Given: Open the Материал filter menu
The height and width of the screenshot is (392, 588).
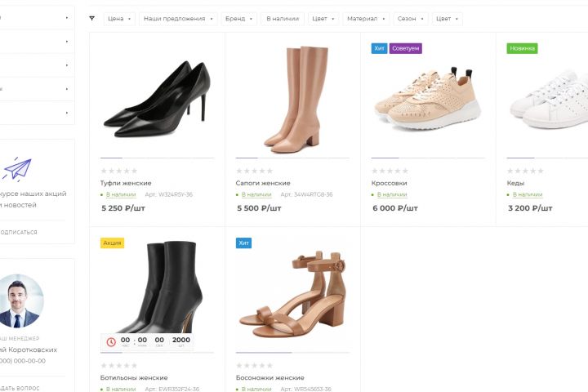Looking at the screenshot, I should (365, 18).
